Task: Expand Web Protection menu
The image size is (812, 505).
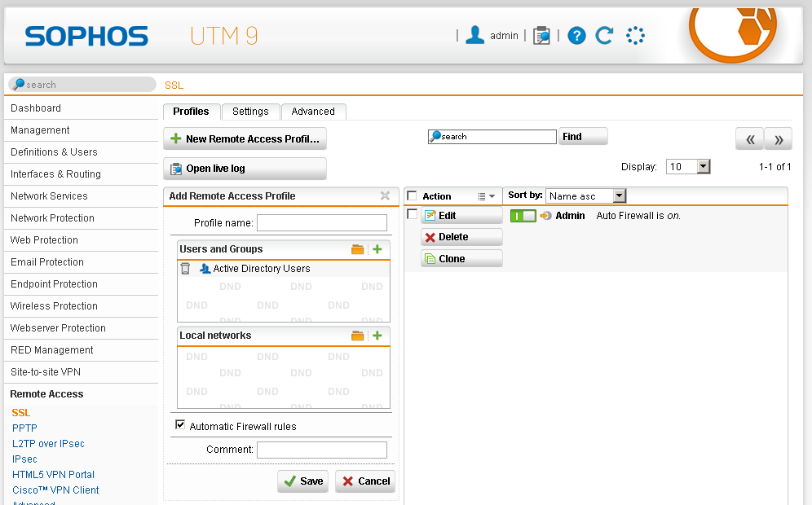Action: (x=81, y=240)
